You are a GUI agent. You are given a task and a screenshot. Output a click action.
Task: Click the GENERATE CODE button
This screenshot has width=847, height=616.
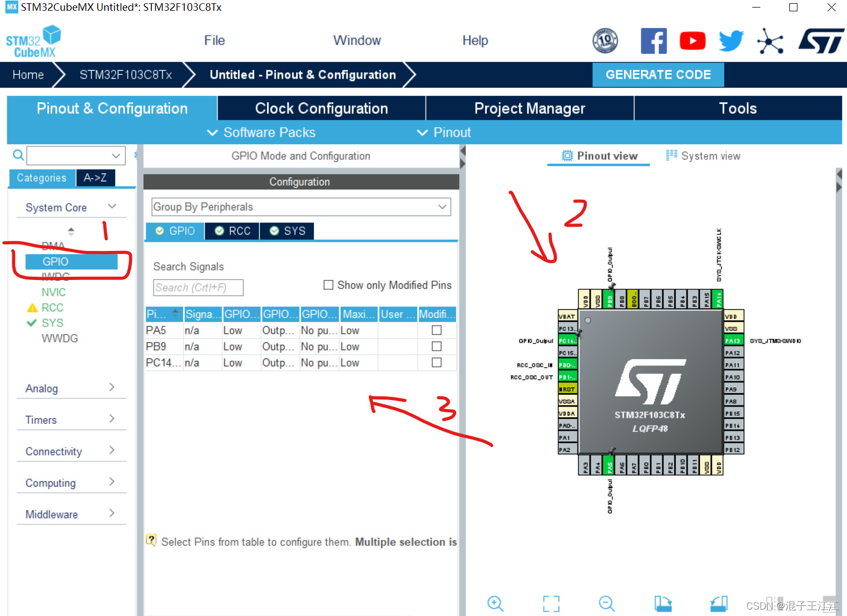point(658,75)
